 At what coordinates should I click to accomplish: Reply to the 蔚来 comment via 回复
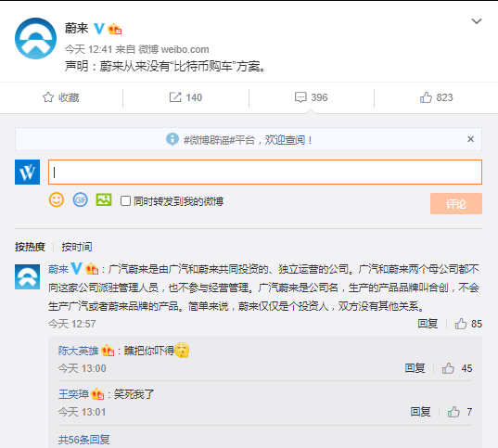[x=428, y=324]
